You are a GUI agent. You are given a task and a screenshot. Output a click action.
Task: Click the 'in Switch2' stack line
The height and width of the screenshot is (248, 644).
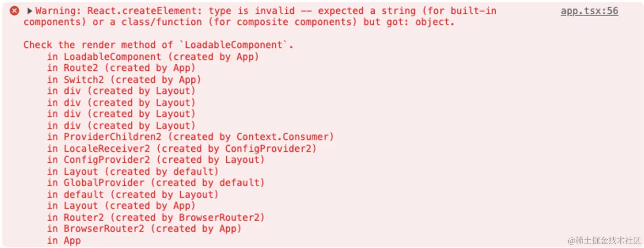point(124,80)
